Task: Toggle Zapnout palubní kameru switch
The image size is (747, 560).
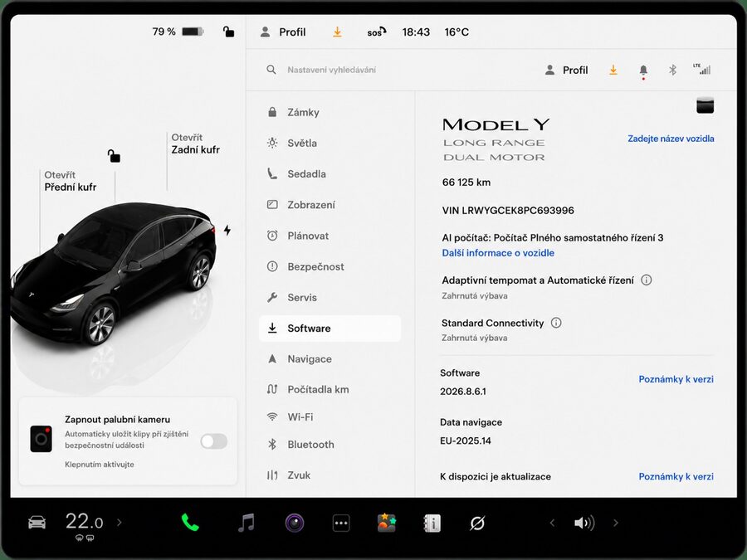Action: (x=213, y=441)
